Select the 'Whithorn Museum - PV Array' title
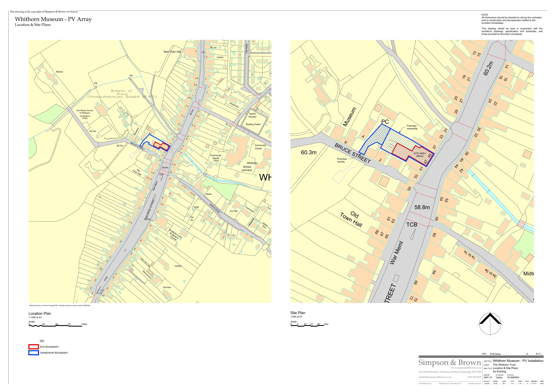 point(53,19)
